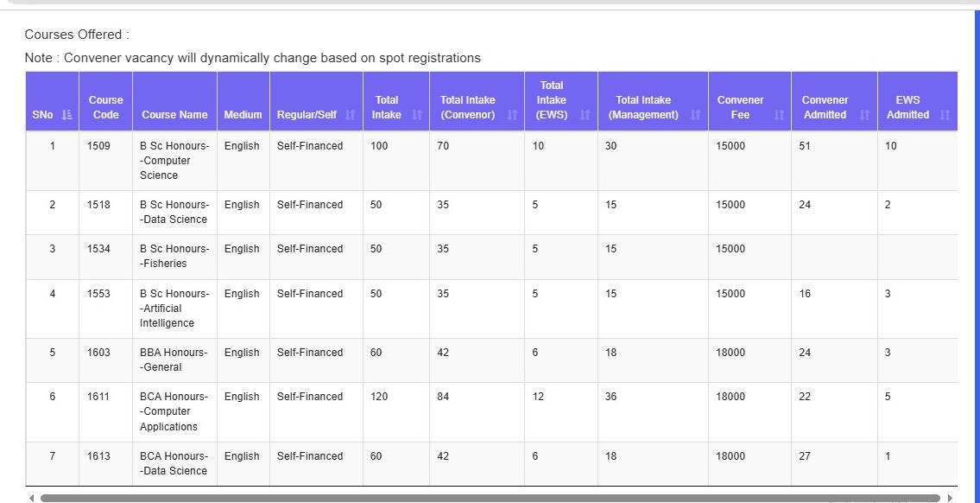Click the horizontal scrollbar right arrow

(x=950, y=498)
